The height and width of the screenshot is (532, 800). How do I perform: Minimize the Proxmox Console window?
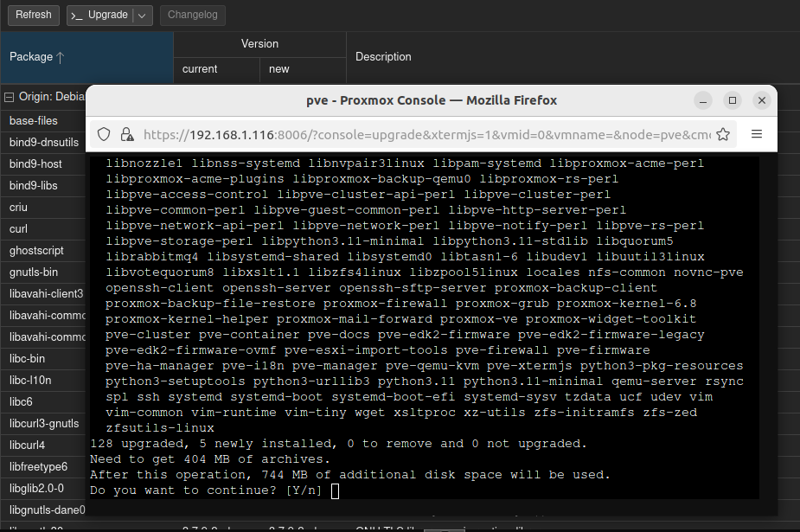click(704, 100)
